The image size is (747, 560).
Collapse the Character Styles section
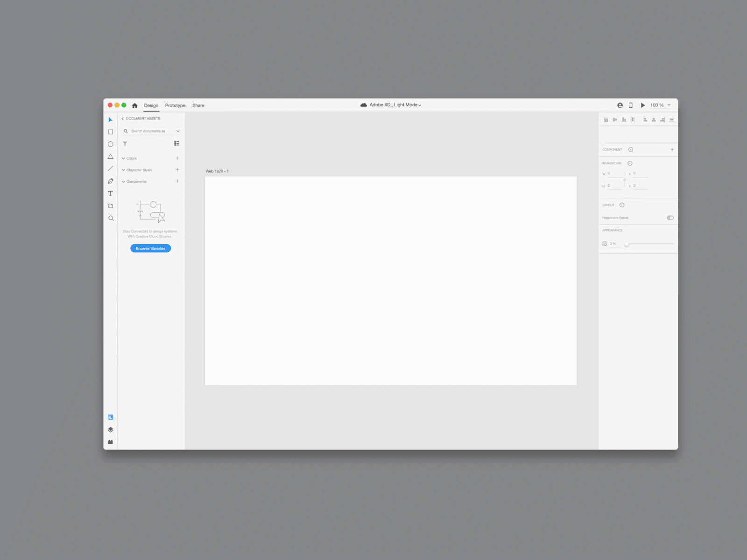point(124,170)
